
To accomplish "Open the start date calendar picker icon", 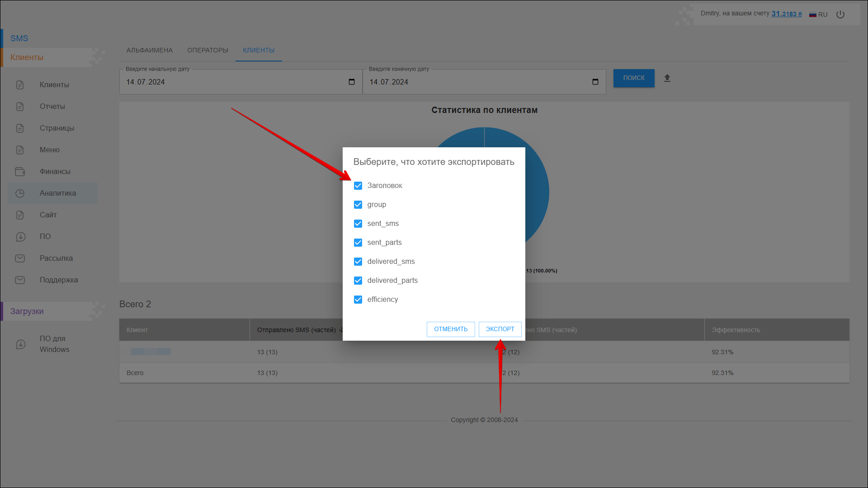I will pyautogui.click(x=352, y=82).
